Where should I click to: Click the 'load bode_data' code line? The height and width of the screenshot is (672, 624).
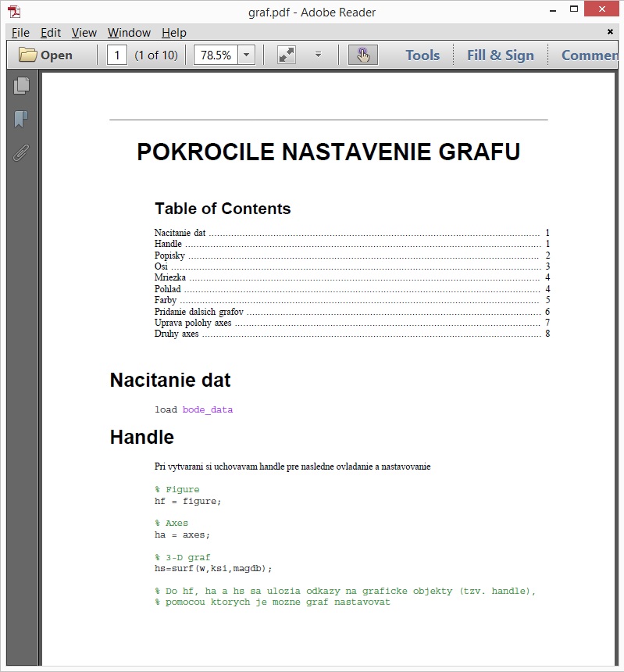(194, 409)
